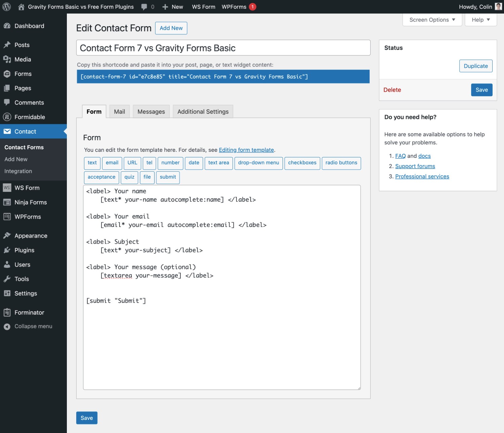The image size is (504, 433).
Task: Open Contact Forms submenu item
Action: pyautogui.click(x=24, y=147)
